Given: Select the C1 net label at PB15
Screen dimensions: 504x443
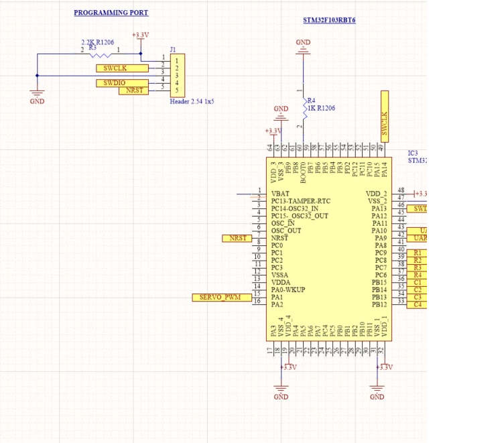Looking at the screenshot, I should [417, 283].
